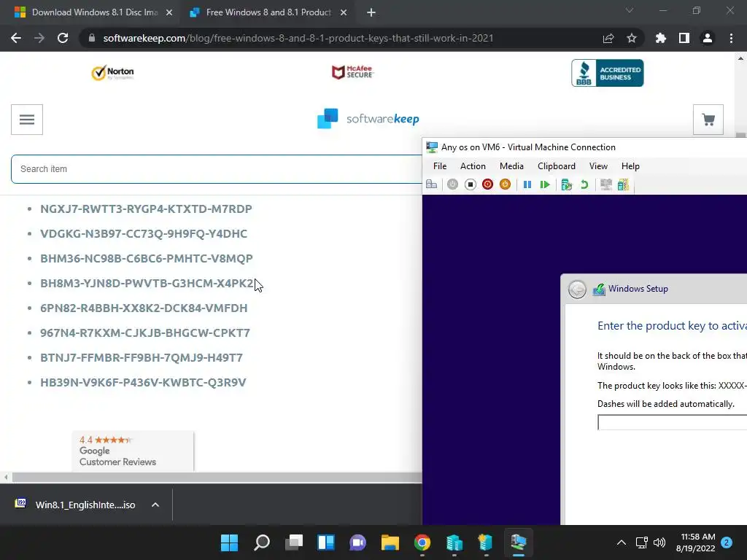Click the softwarekeep logo

pos(368,119)
